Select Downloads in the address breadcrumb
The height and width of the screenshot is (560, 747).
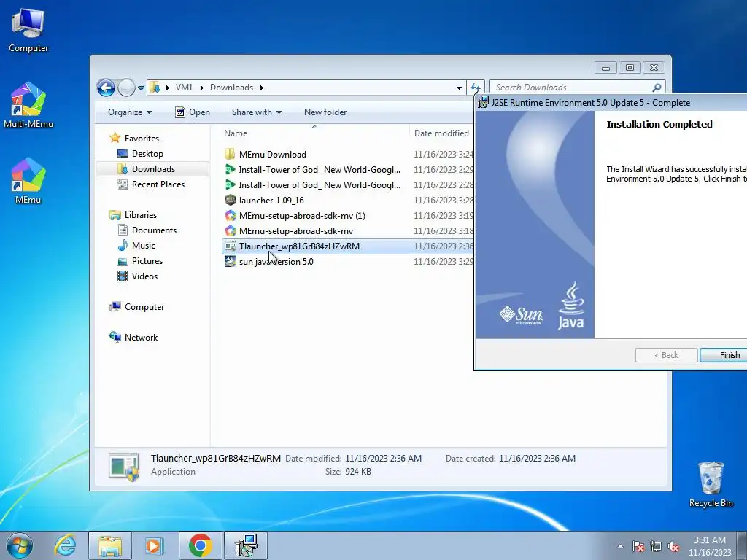(x=231, y=87)
